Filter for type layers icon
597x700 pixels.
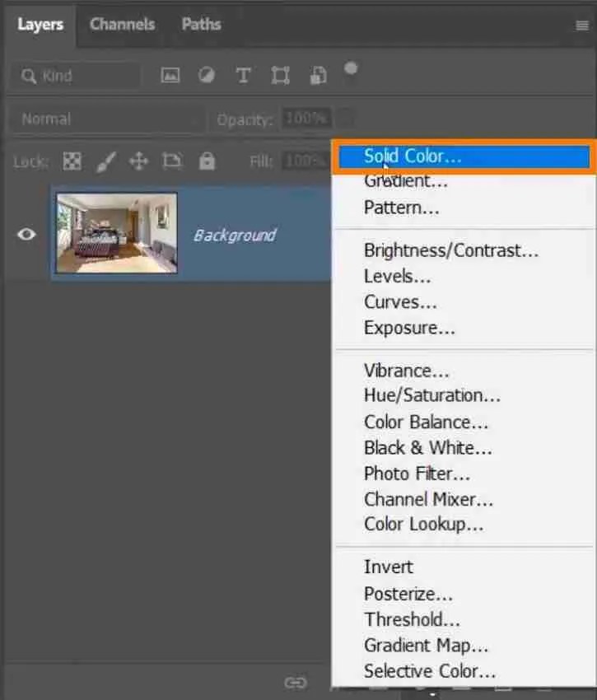pos(243,76)
